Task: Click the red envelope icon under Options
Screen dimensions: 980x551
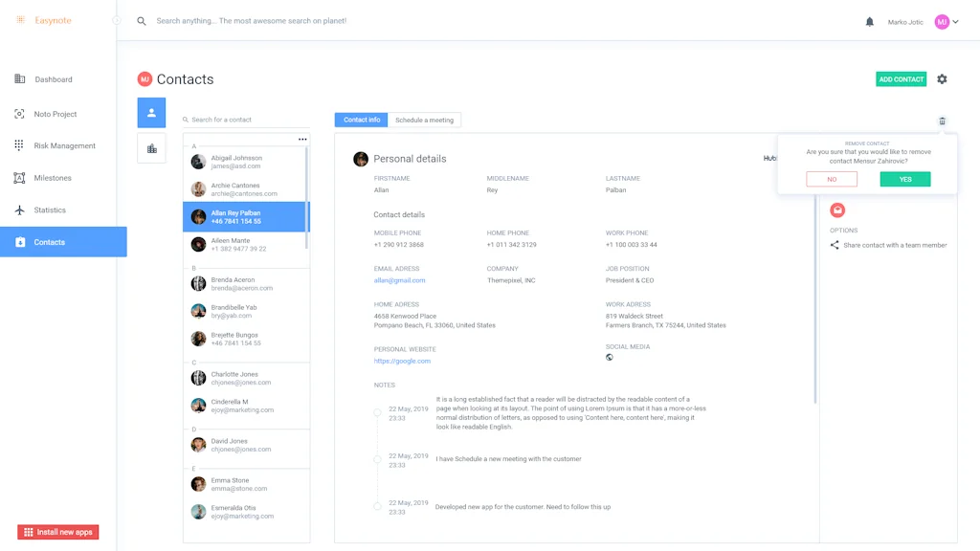Action: pyautogui.click(x=837, y=209)
